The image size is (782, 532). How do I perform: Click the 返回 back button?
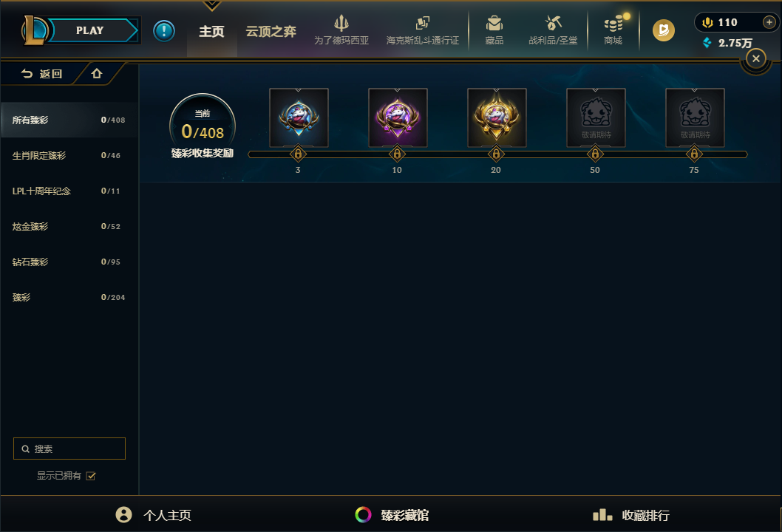pyautogui.click(x=41, y=74)
